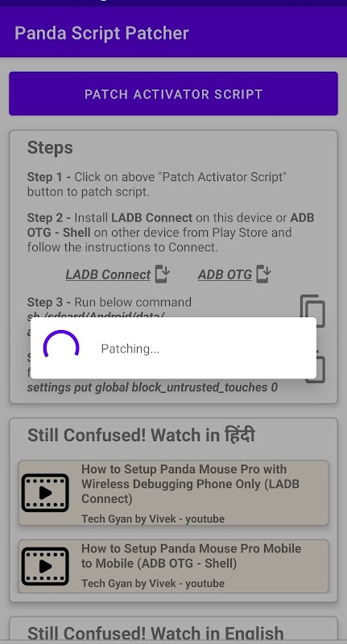Play video icon for ADB OTG Shell tutorial
Viewport: 347px width, 644px height.
[45, 567]
